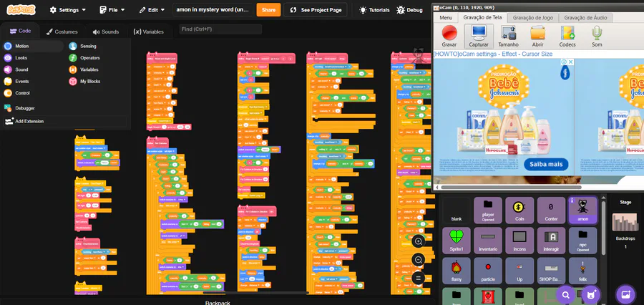The width and height of the screenshot is (644, 305).
Task: Select the Stage backdrop thumbnail
Action: click(x=625, y=223)
